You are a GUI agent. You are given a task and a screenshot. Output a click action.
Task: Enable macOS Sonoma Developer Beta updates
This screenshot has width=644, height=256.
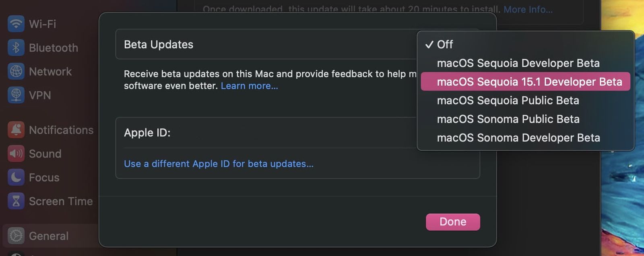(x=518, y=138)
